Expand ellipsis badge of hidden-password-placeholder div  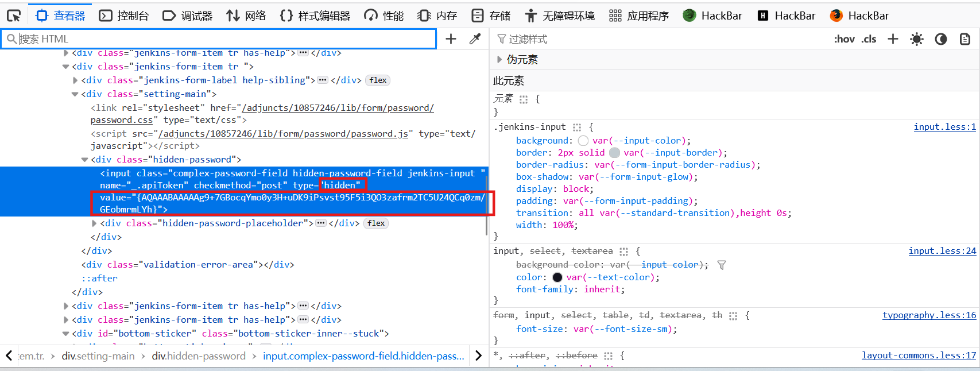point(321,223)
